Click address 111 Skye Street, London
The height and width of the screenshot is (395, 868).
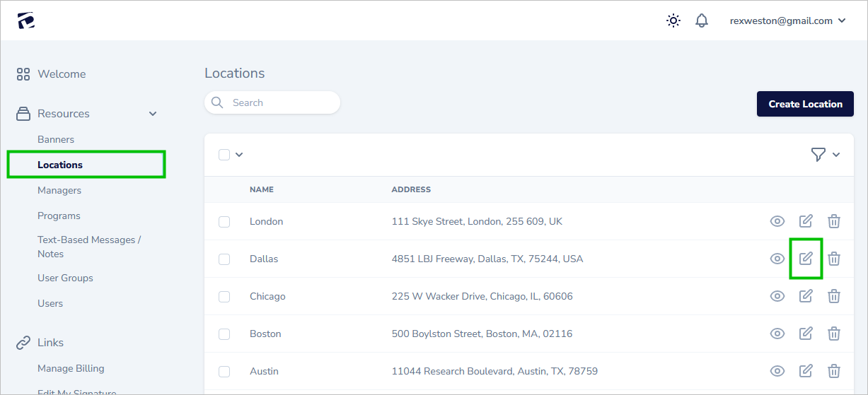click(x=477, y=221)
